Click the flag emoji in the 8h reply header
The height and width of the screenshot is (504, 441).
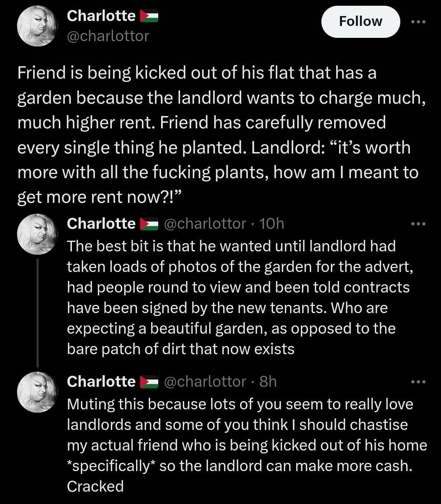point(149,382)
